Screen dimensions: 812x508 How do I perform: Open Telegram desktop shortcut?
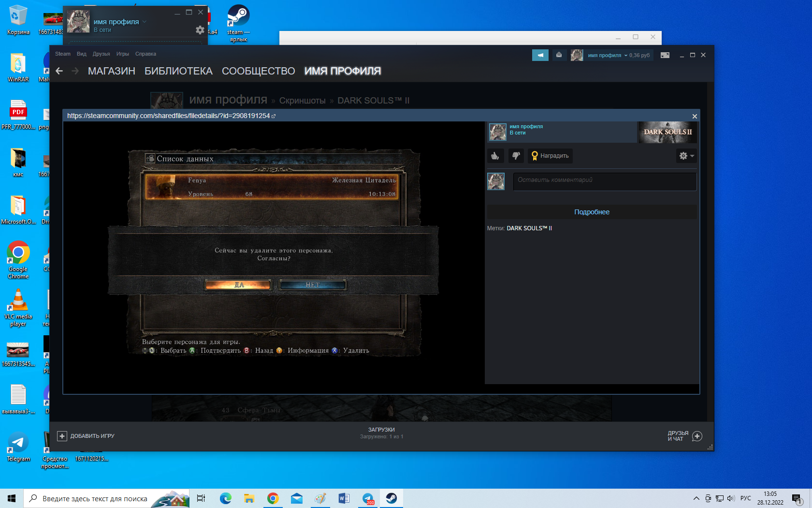[18, 447]
